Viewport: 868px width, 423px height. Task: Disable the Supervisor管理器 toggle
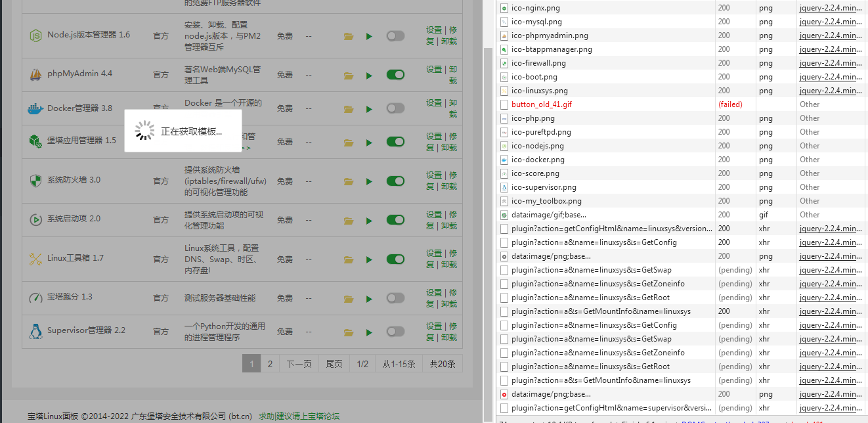click(x=395, y=331)
